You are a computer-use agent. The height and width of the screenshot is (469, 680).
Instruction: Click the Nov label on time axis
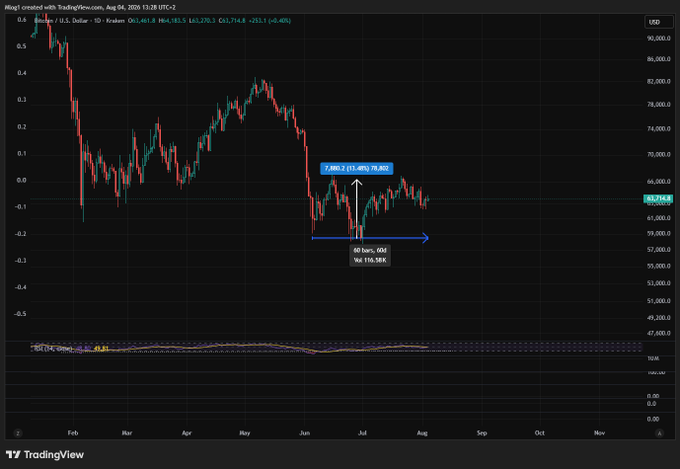click(x=599, y=433)
